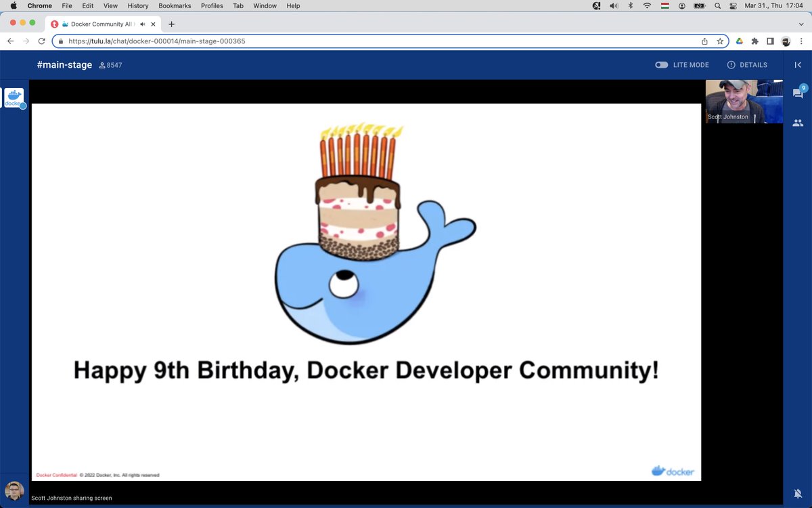
Task: Collapse the right side panel
Action: [x=798, y=65]
